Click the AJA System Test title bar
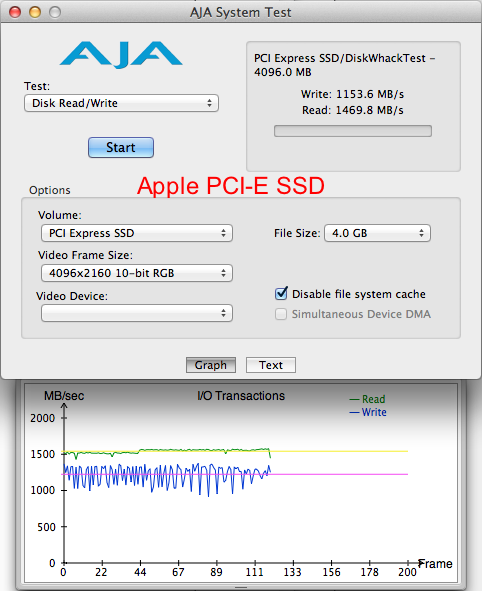The width and height of the screenshot is (482, 591). coord(241,12)
